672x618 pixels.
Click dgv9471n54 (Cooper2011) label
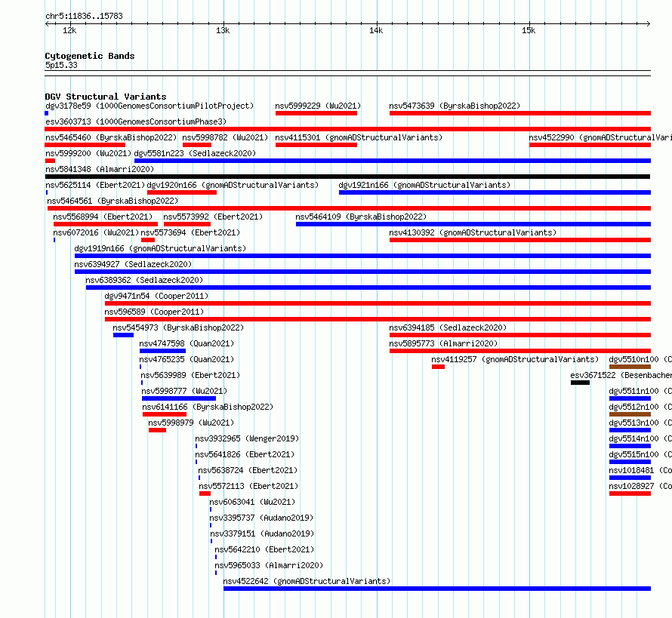pos(156,296)
